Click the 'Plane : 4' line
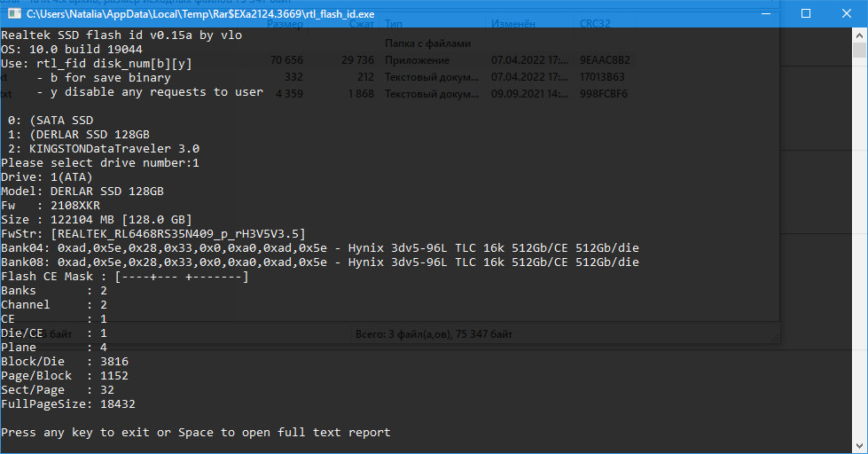 point(54,347)
